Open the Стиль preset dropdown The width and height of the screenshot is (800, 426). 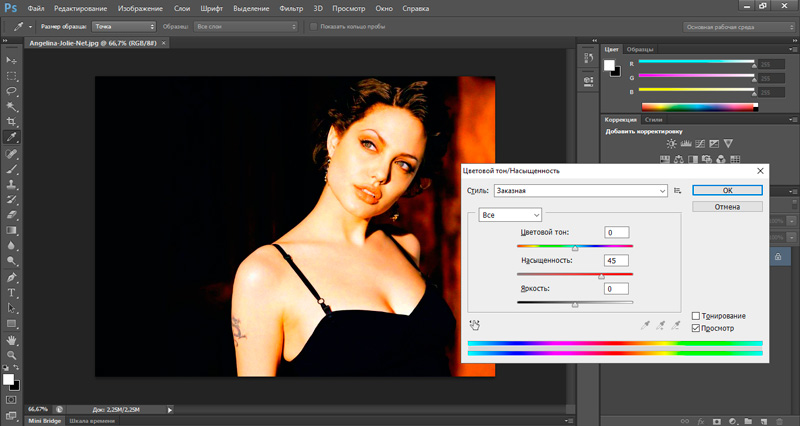580,190
